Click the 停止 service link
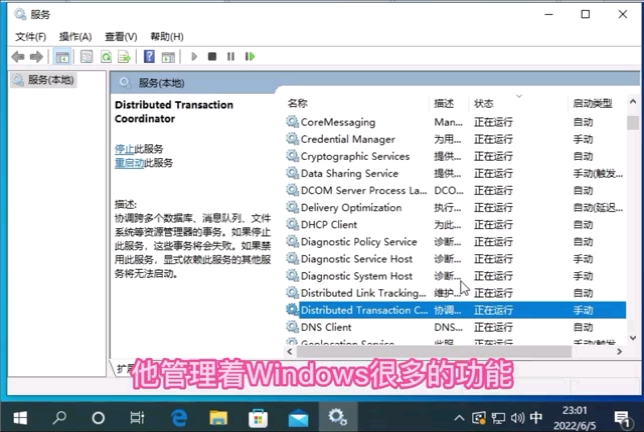Viewport: 644px width, 432px height. pos(124,149)
